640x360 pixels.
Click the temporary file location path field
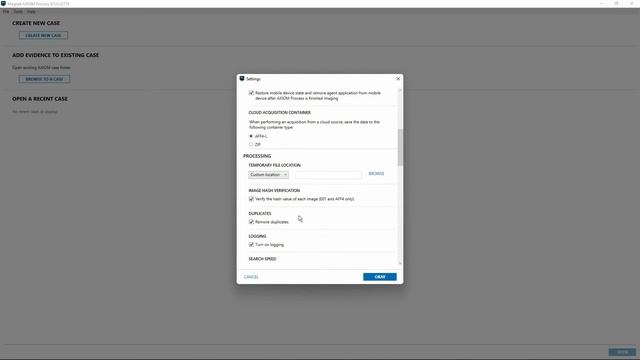(x=329, y=175)
